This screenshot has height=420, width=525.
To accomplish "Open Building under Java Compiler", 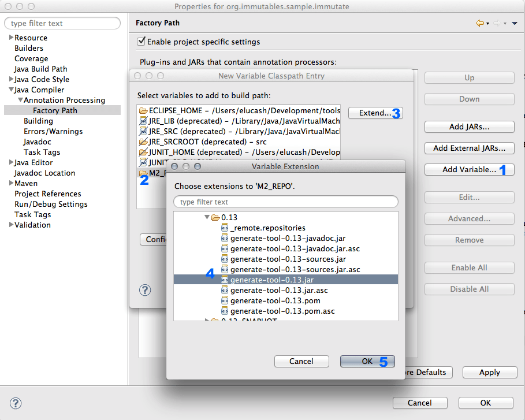I will click(38, 121).
